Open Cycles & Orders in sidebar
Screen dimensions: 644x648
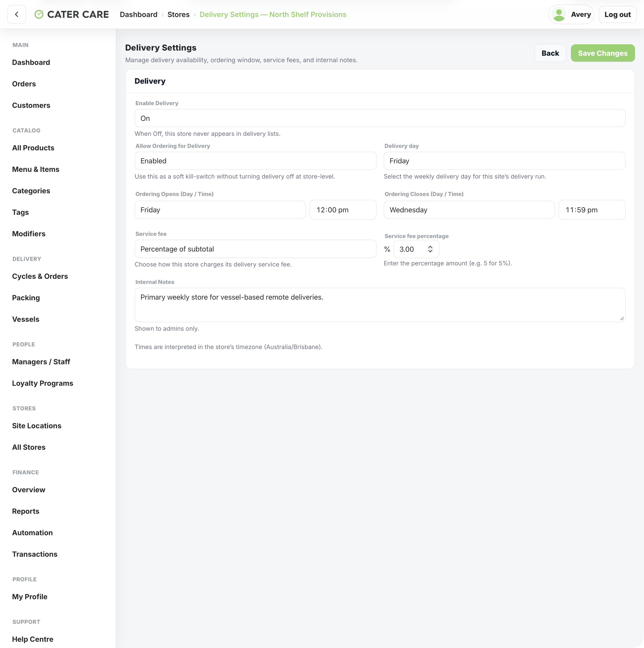pos(40,276)
